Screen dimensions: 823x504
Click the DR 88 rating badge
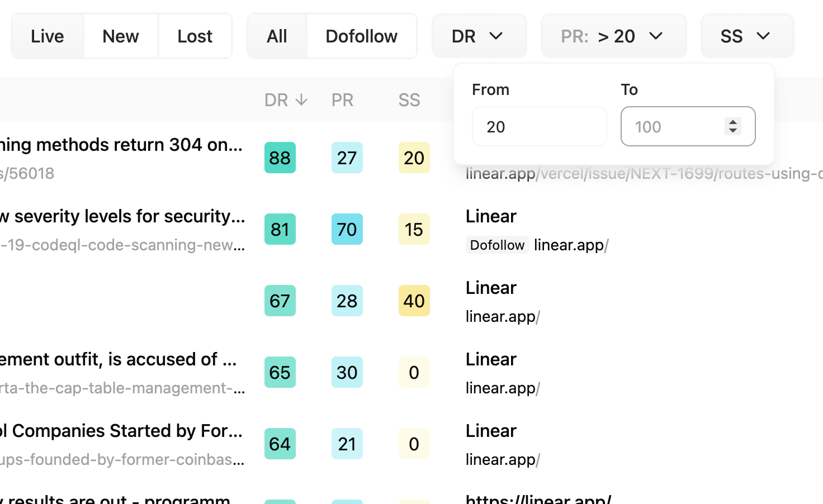(x=280, y=158)
